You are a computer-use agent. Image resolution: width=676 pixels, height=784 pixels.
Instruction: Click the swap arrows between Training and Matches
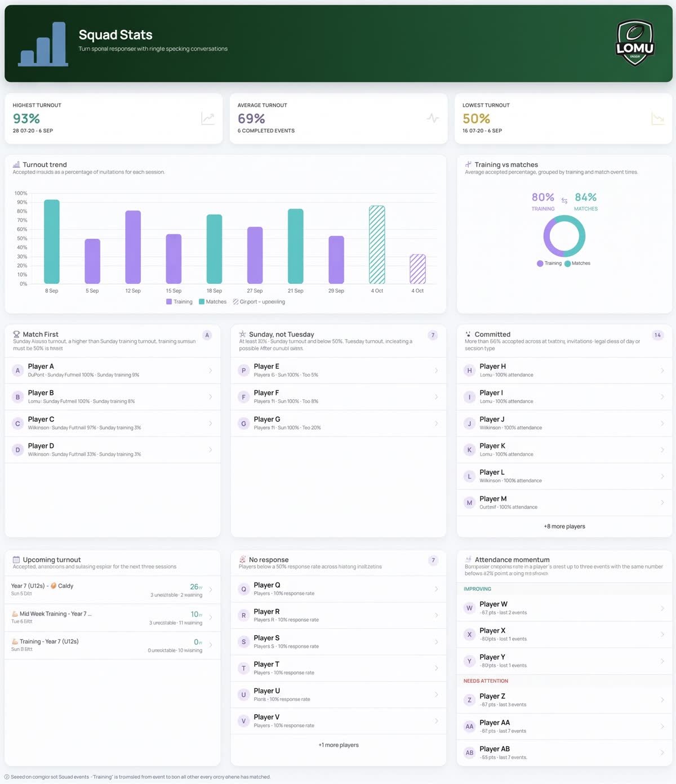pyautogui.click(x=564, y=201)
